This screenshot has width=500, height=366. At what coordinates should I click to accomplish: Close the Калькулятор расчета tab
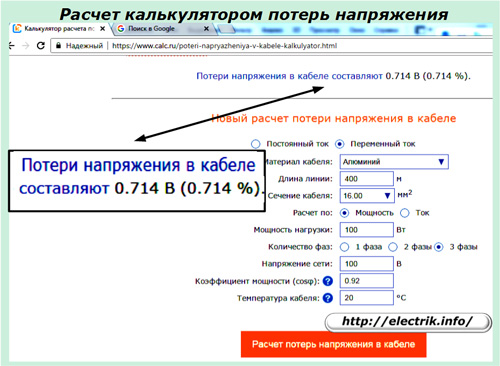click(x=103, y=29)
